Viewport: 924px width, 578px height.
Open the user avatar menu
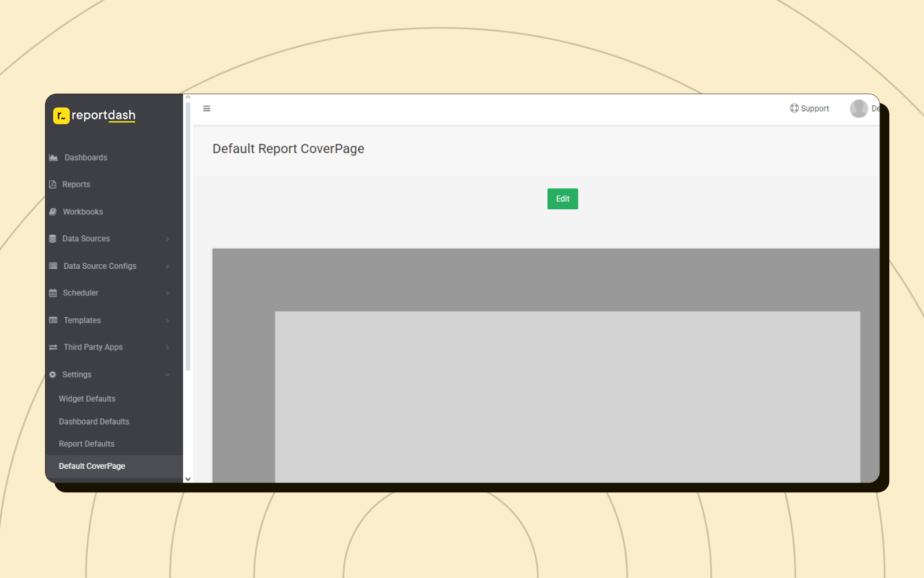tap(859, 109)
